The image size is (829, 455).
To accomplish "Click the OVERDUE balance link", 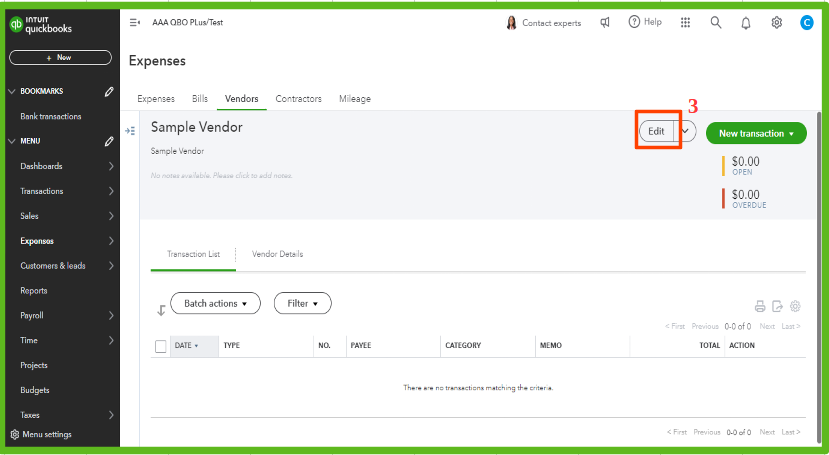I will point(749,205).
